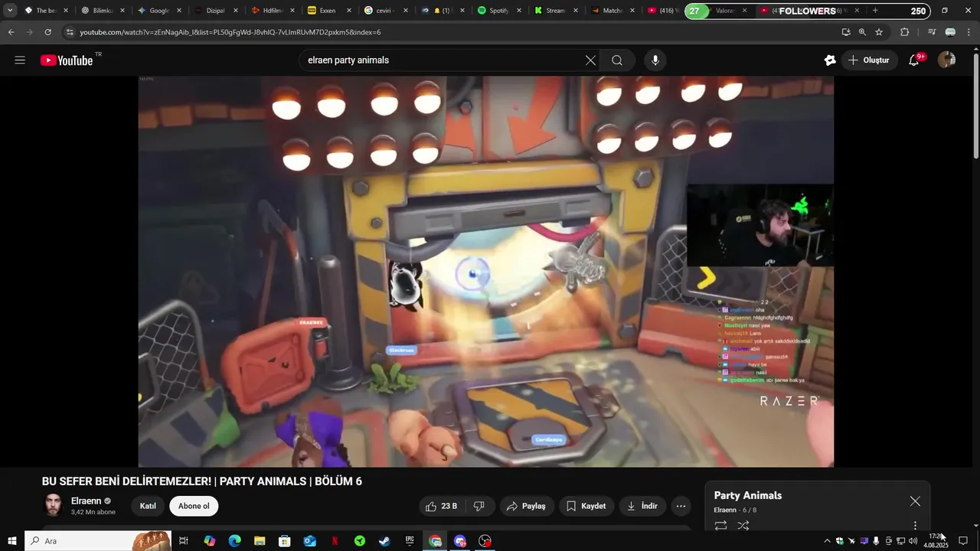
Task: Switch to the Exxen tab
Action: point(328,11)
